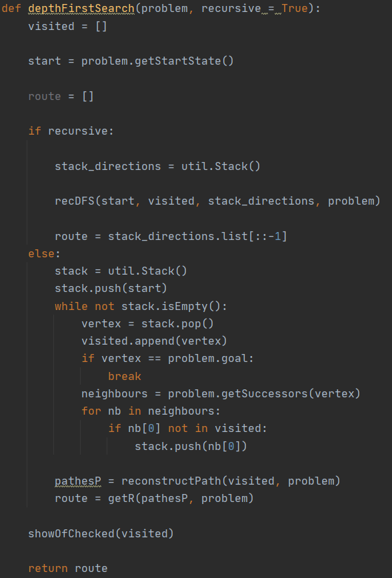Click the stack.push(start) line
The image size is (392, 578).
click(x=111, y=288)
